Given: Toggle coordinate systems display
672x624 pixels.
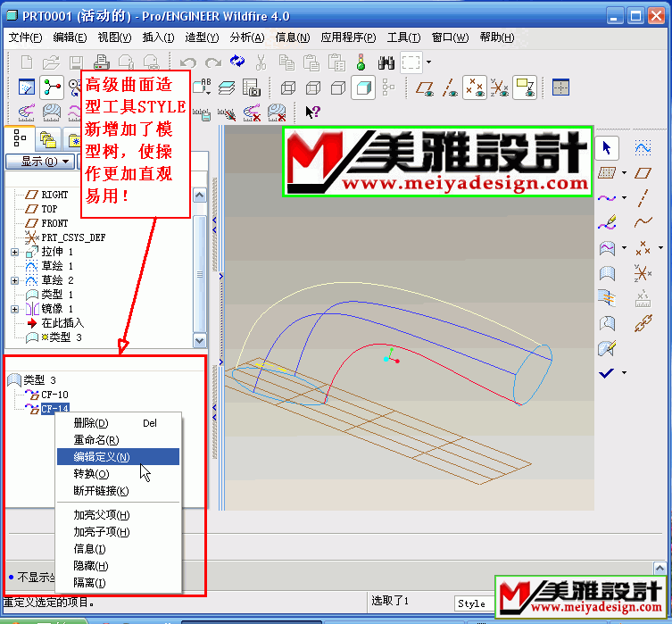Looking at the screenshot, I should coord(499,87).
